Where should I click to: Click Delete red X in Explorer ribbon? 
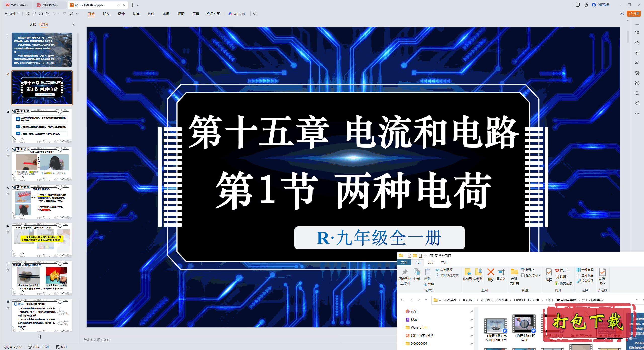[x=491, y=274]
